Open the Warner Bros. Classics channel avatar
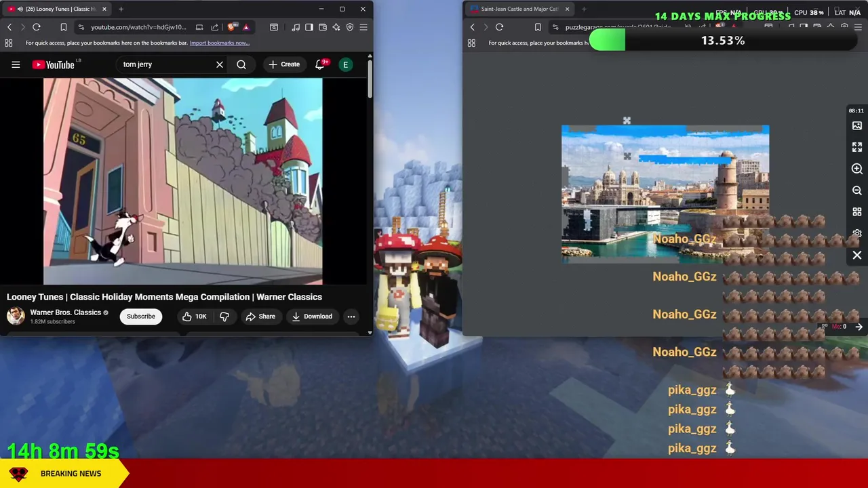This screenshot has width=868, height=488. (x=16, y=316)
